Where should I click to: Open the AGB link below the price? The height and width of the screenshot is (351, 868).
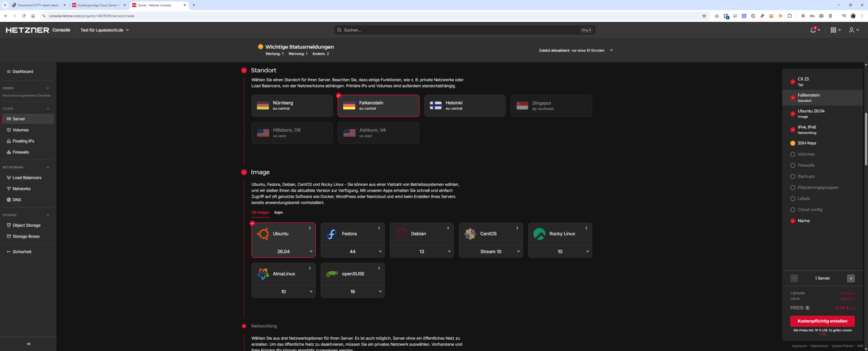pos(822,334)
